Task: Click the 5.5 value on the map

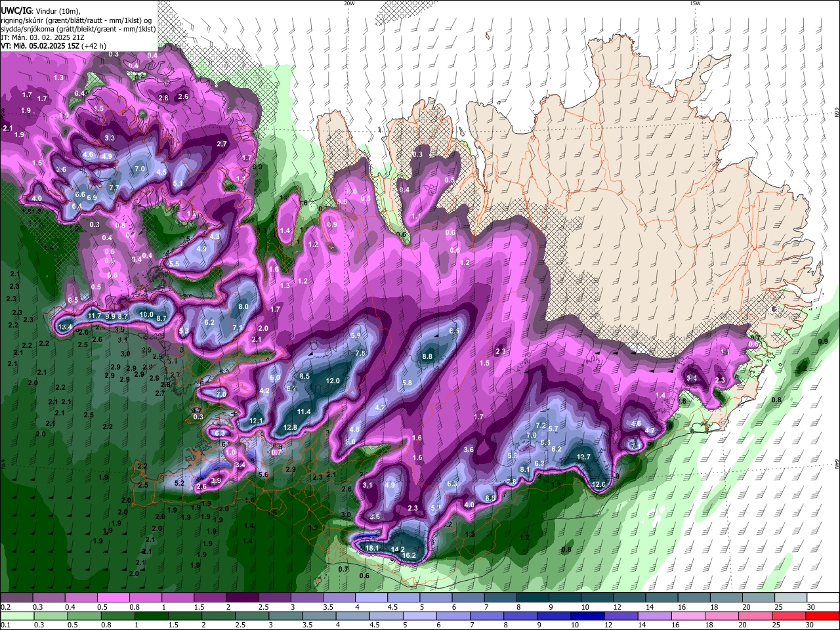Action: pyautogui.click(x=174, y=263)
